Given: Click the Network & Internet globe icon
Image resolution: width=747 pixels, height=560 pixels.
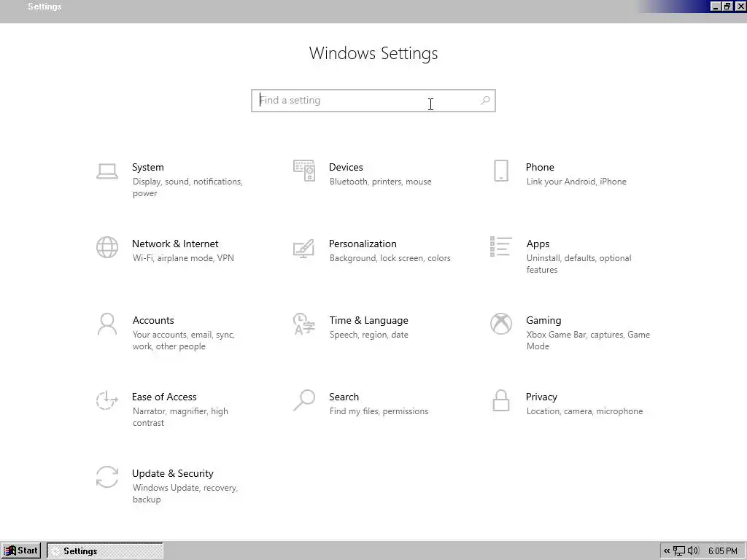Looking at the screenshot, I should pos(107,247).
